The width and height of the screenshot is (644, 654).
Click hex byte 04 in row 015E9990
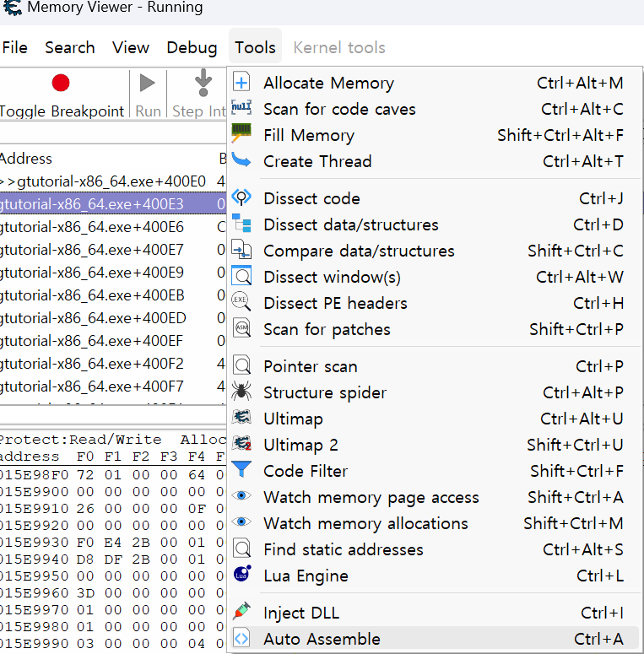coord(197,643)
